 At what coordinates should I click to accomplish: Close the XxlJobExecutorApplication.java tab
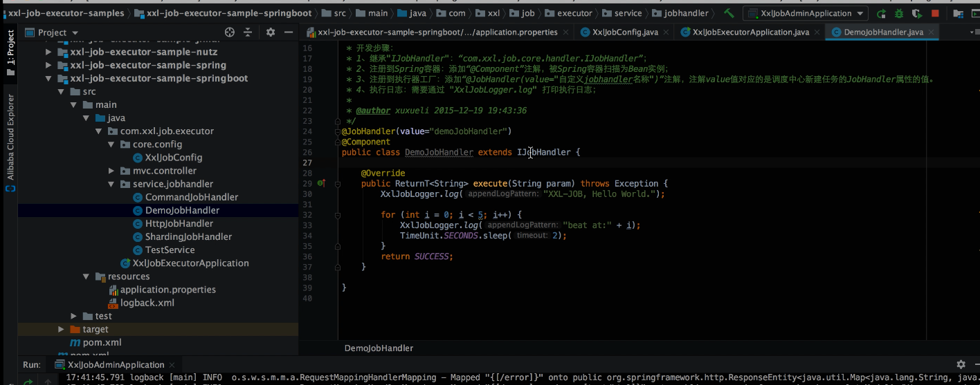pyautogui.click(x=816, y=32)
